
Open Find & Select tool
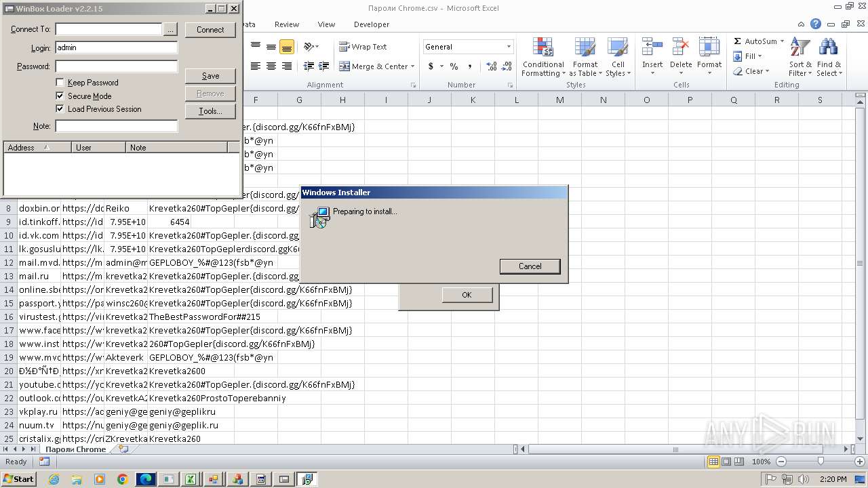pyautogui.click(x=828, y=58)
